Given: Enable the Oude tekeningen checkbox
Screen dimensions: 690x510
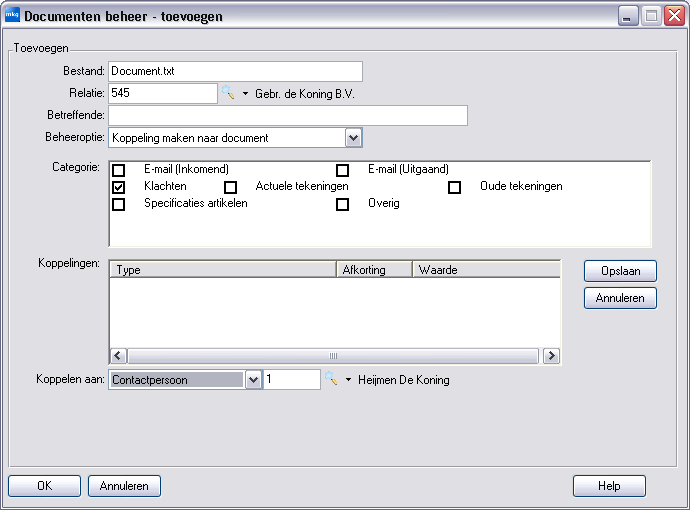Looking at the screenshot, I should coord(455,187).
